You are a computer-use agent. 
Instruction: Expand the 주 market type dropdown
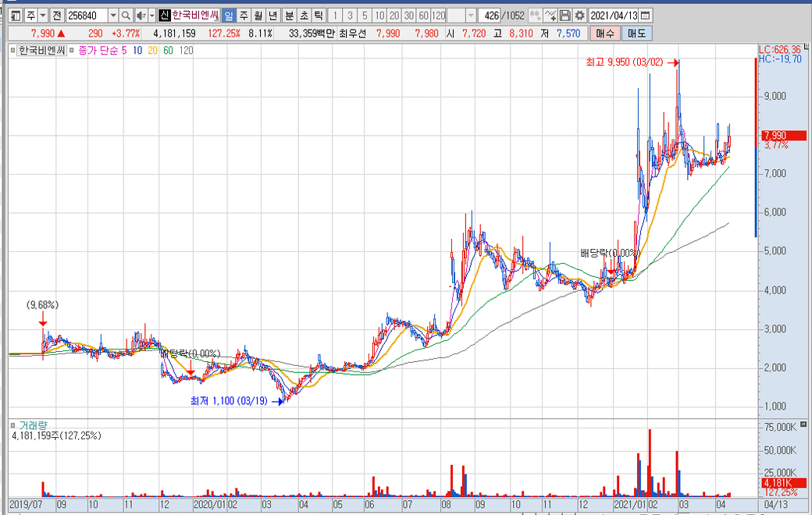pyautogui.click(x=42, y=16)
